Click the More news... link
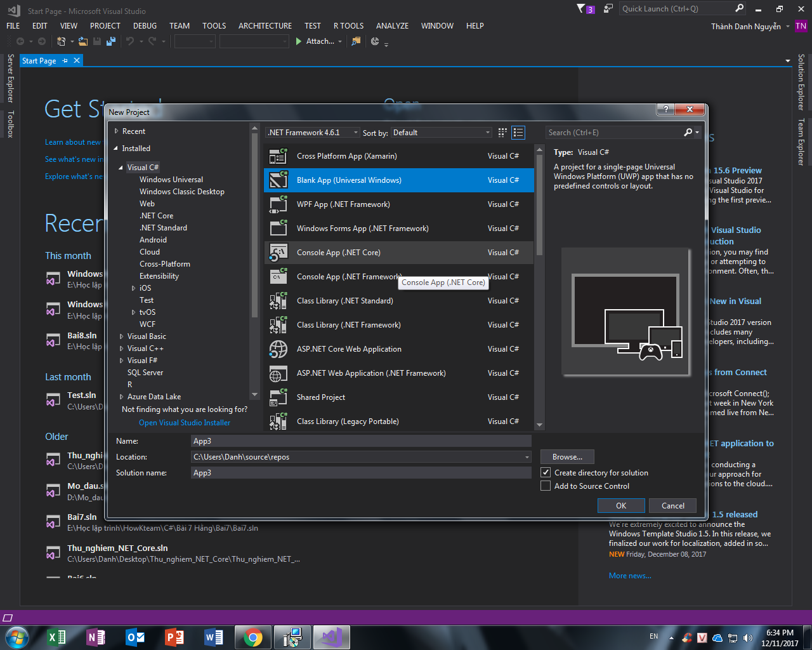The height and width of the screenshot is (650, 812). coord(630,576)
